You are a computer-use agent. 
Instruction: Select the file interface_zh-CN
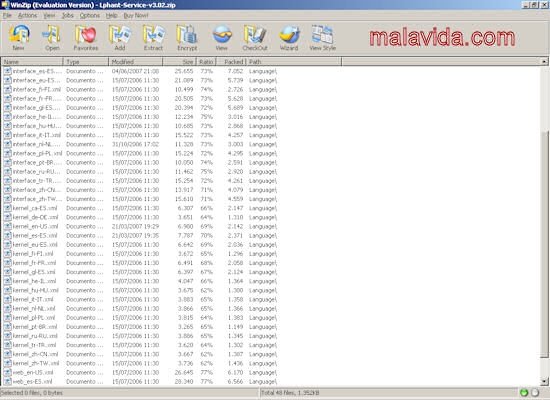point(37,190)
